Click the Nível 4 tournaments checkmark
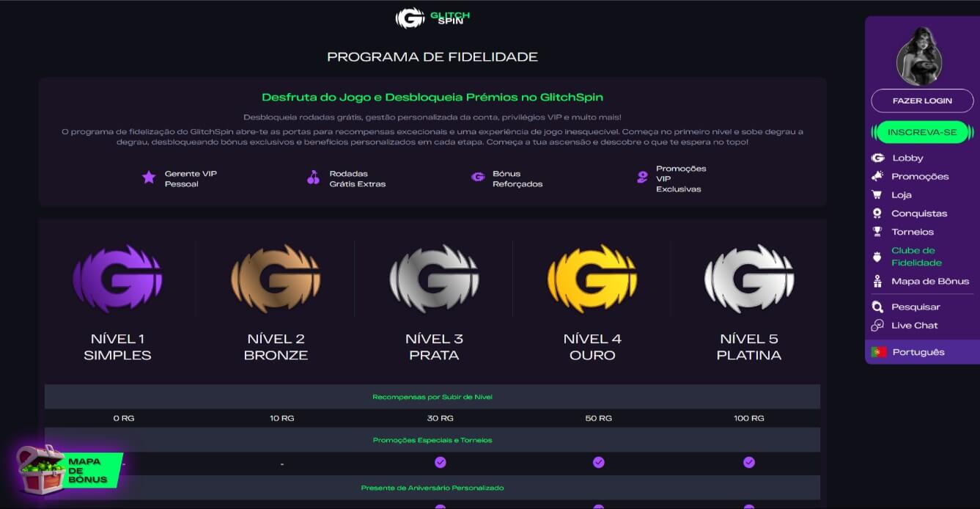The image size is (980, 509). [599, 462]
